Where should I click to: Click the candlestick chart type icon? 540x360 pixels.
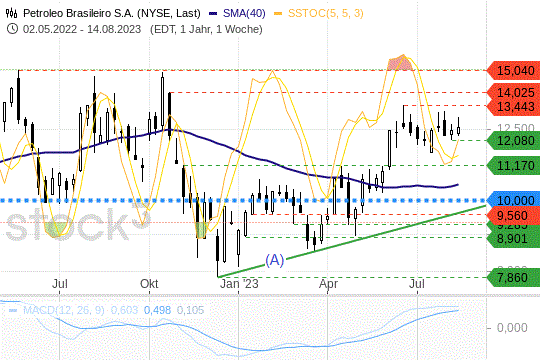click(11, 13)
